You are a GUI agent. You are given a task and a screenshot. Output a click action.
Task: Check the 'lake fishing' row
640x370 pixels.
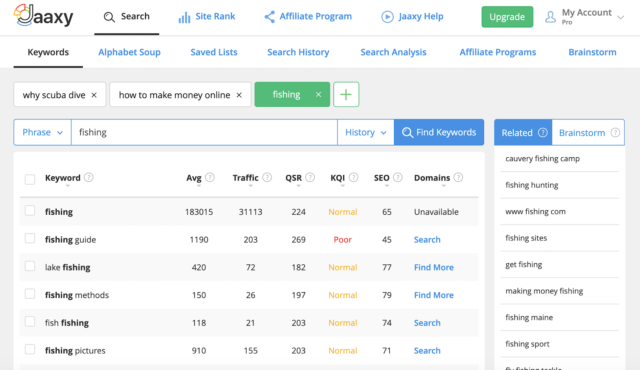click(30, 266)
